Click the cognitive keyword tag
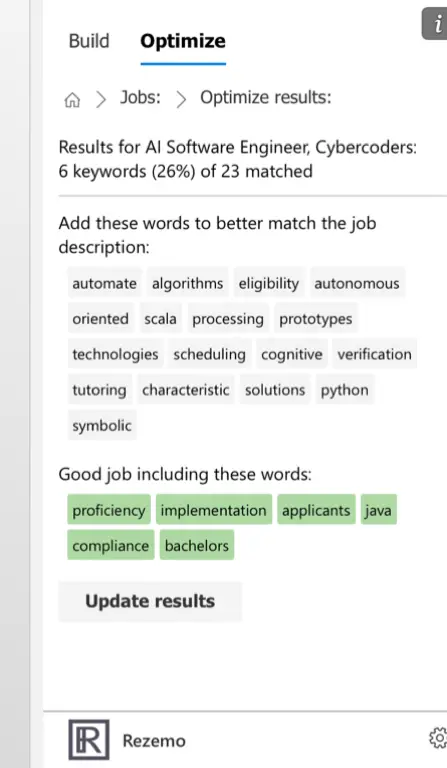Screen dimensions: 447x768 pos(291,354)
